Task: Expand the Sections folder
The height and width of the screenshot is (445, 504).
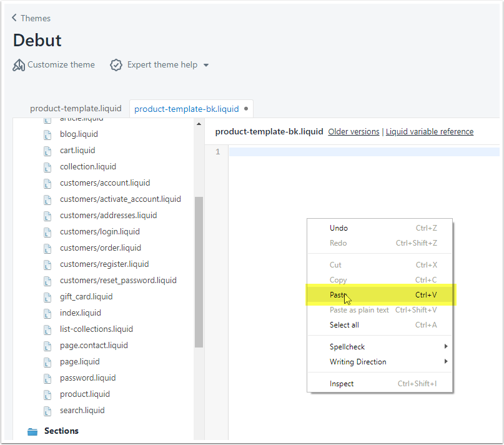Action: click(x=61, y=431)
